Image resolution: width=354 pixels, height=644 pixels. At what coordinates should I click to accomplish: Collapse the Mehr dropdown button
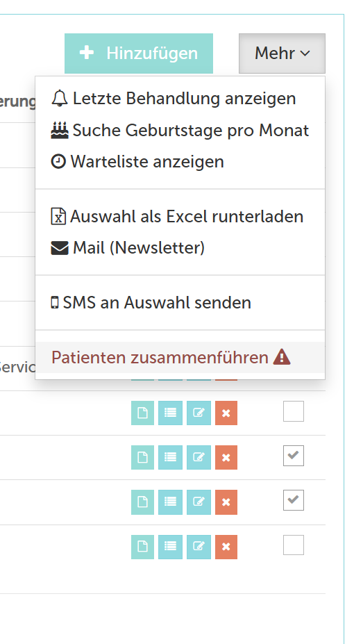click(283, 53)
